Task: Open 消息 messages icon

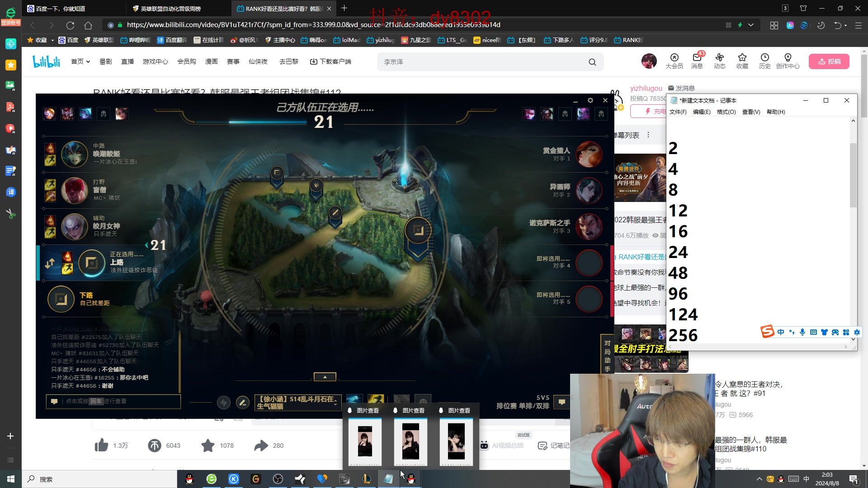Action: click(697, 61)
